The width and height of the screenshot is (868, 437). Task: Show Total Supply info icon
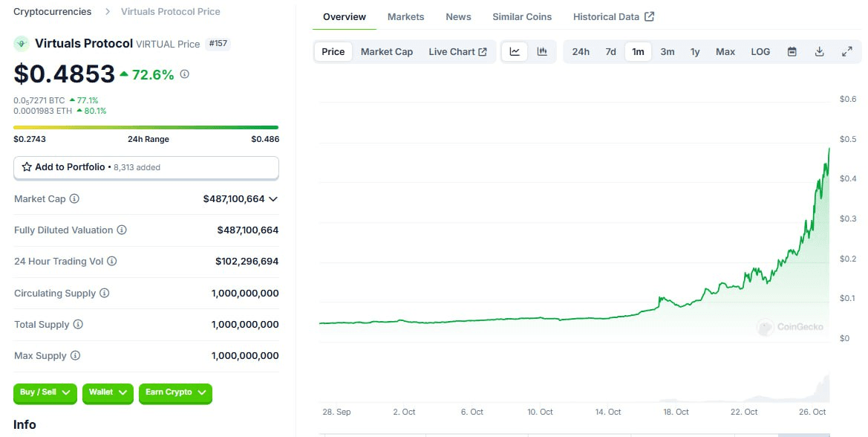(x=78, y=324)
